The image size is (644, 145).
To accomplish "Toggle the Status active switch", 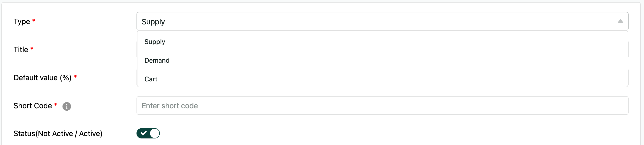I will [x=148, y=133].
